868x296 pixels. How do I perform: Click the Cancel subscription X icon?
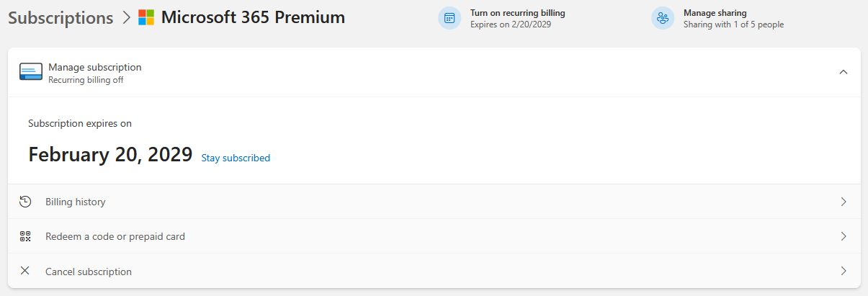[x=25, y=271]
